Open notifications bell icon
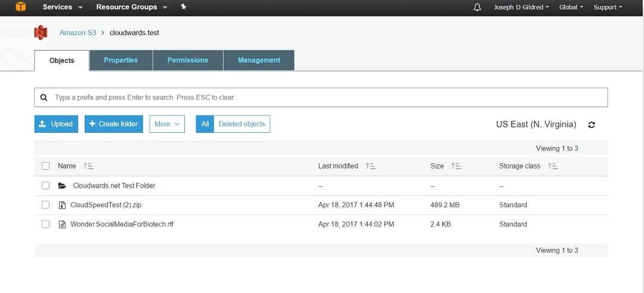This screenshot has height=293, width=644. tap(477, 7)
